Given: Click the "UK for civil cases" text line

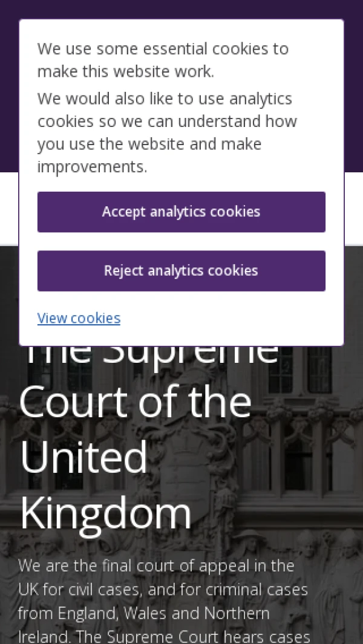Looking at the screenshot, I should click(162, 590).
